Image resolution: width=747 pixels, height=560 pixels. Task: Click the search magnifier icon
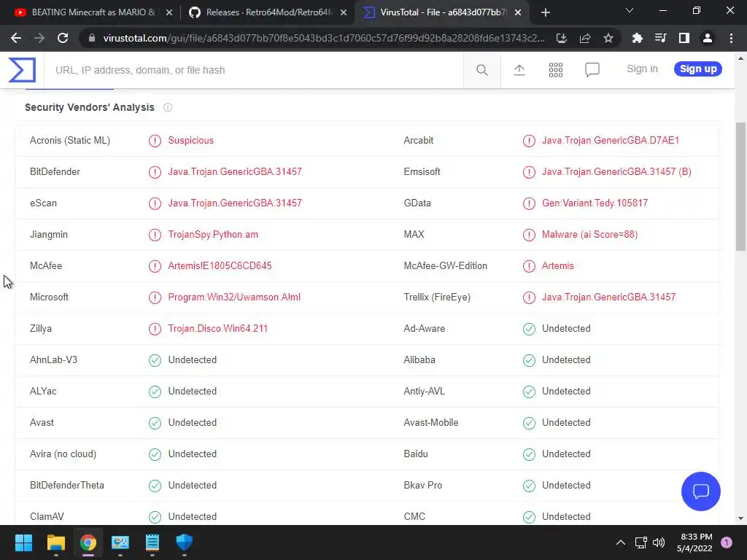pos(481,70)
